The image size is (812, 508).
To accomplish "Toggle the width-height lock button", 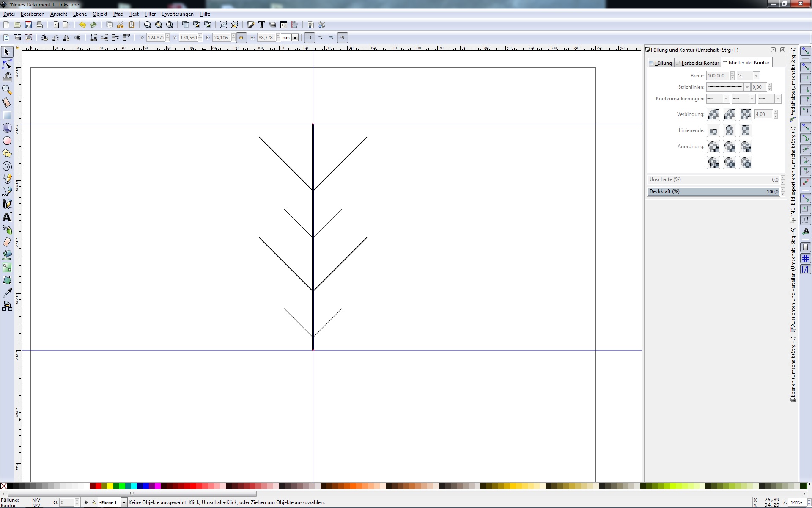I will pyautogui.click(x=241, y=38).
